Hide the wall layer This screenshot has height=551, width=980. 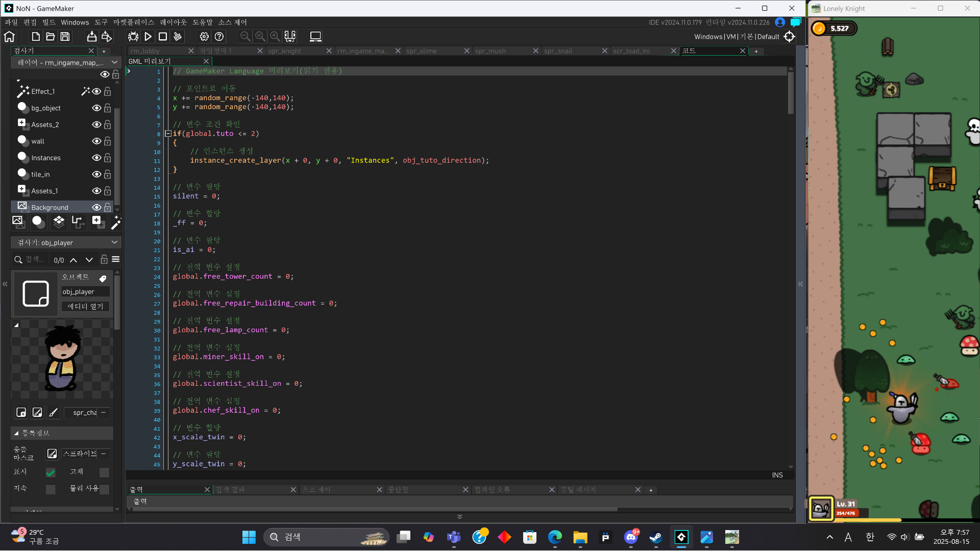[x=96, y=141]
